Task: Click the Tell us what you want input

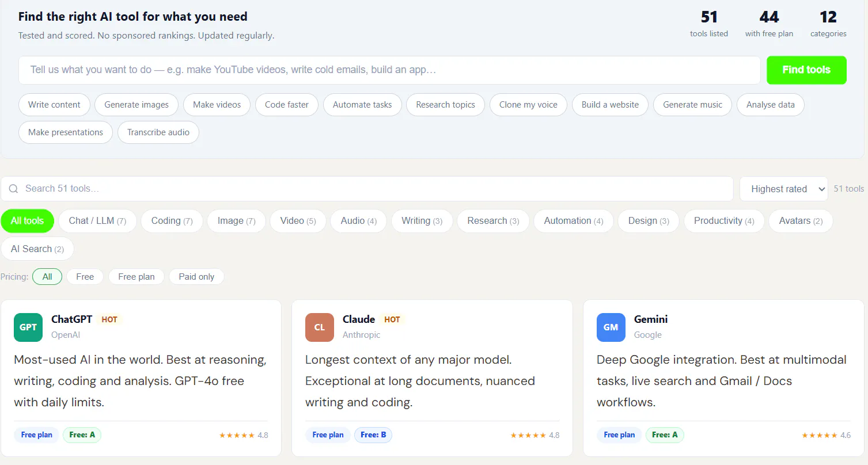Action: 389,70
